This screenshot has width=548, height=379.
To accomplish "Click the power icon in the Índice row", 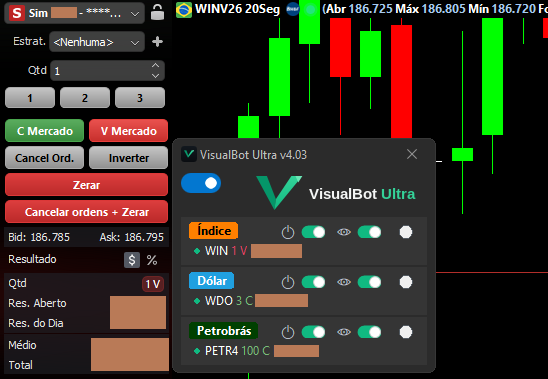I will tap(288, 232).
